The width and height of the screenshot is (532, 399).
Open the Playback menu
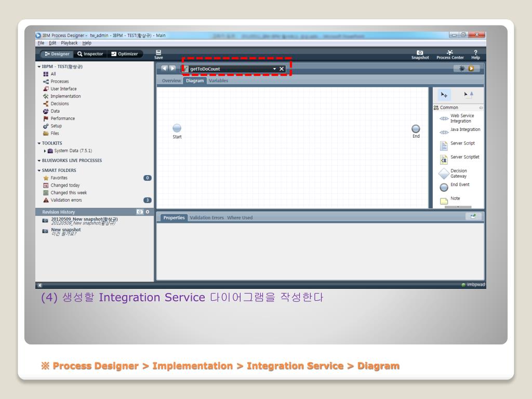[69, 43]
